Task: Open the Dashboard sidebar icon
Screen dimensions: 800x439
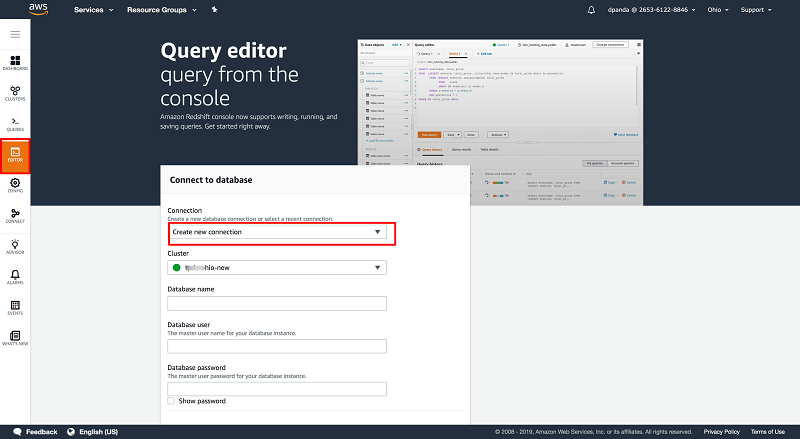Action: point(15,64)
